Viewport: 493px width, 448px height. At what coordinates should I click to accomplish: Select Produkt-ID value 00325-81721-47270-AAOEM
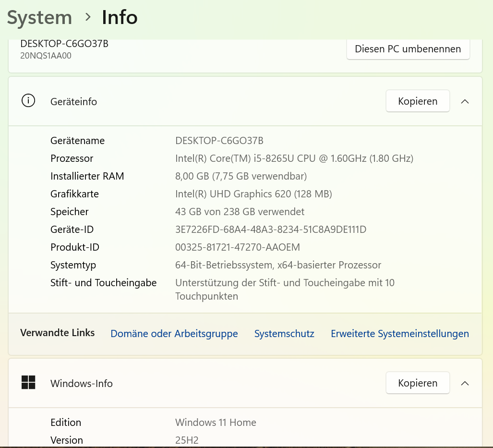pyautogui.click(x=238, y=247)
